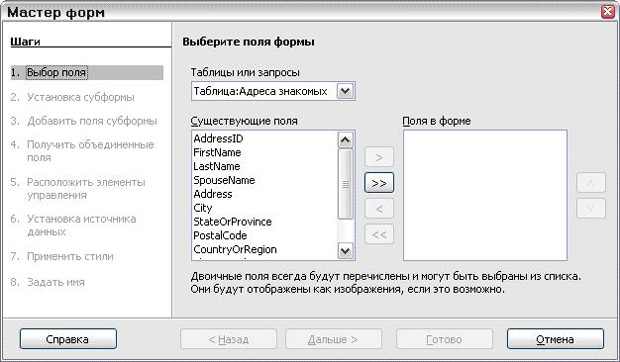Add the selected field with the > button
Image resolution: width=620 pixels, height=362 pixels.
click(x=379, y=157)
